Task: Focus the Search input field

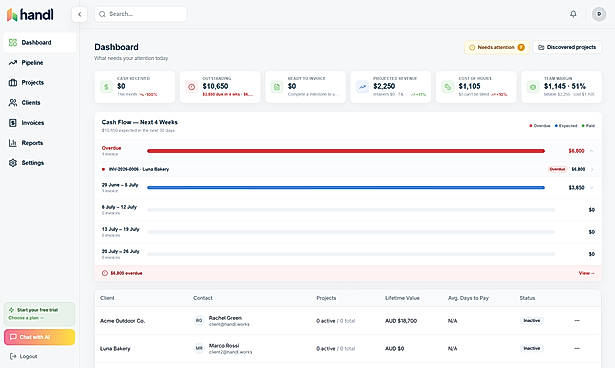Action: [x=141, y=14]
